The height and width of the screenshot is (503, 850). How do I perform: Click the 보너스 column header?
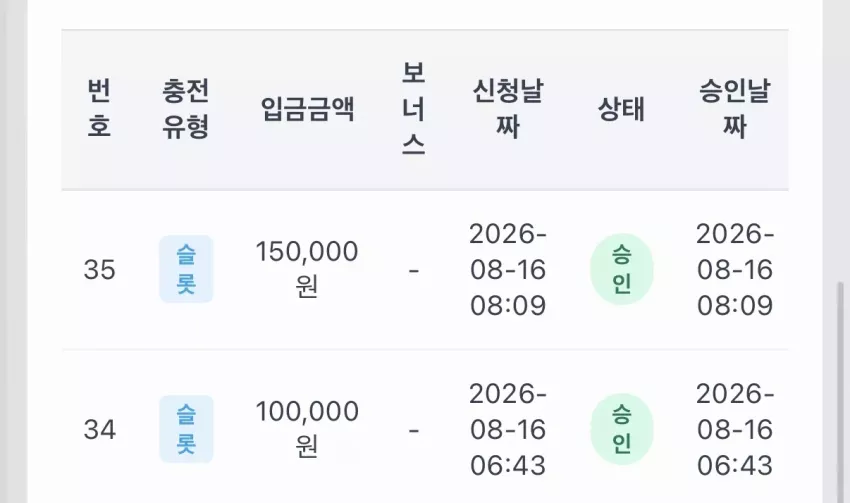pos(413,109)
